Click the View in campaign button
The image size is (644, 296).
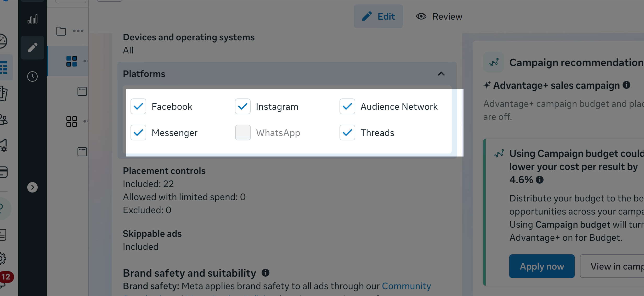tap(612, 266)
